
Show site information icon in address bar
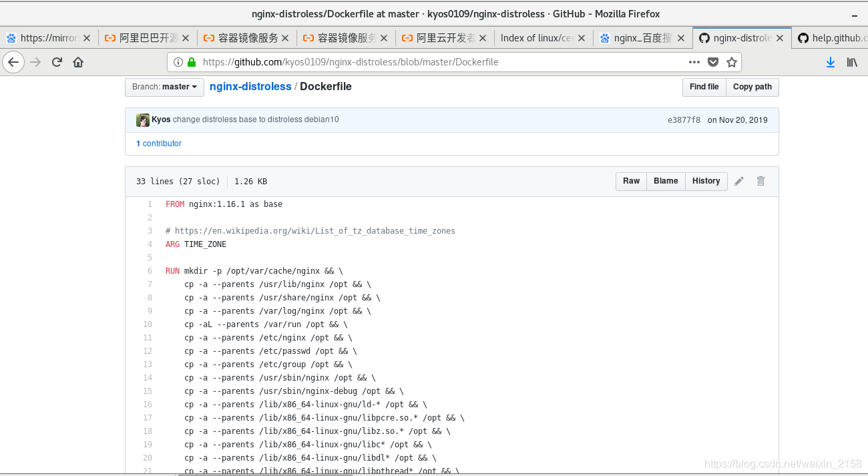point(178,62)
